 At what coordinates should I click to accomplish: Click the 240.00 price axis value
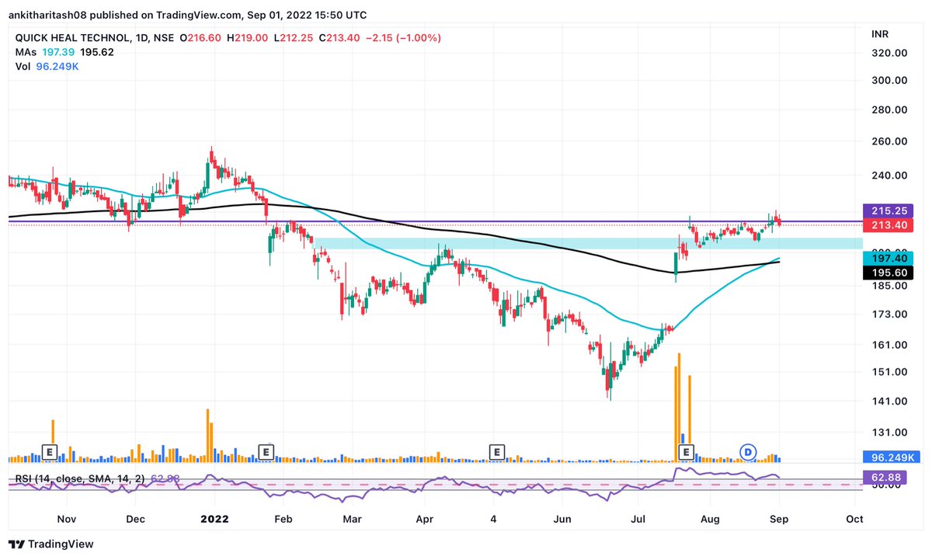[x=890, y=176]
